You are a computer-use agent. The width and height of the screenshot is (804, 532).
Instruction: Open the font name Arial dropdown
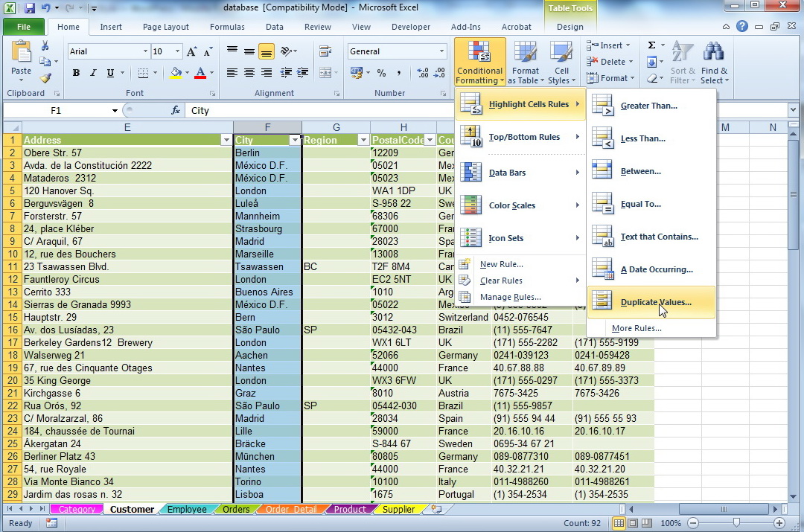click(145, 51)
